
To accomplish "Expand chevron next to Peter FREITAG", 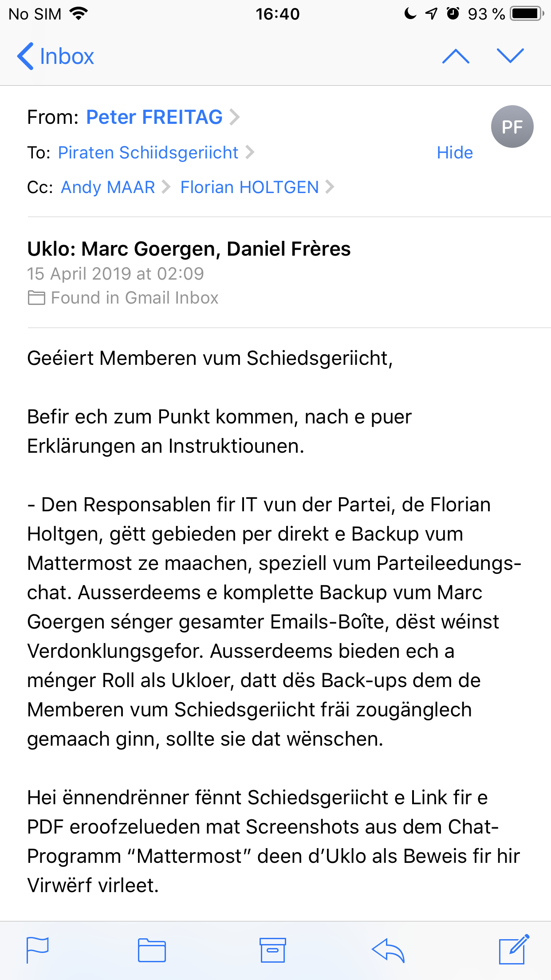I will 235,117.
